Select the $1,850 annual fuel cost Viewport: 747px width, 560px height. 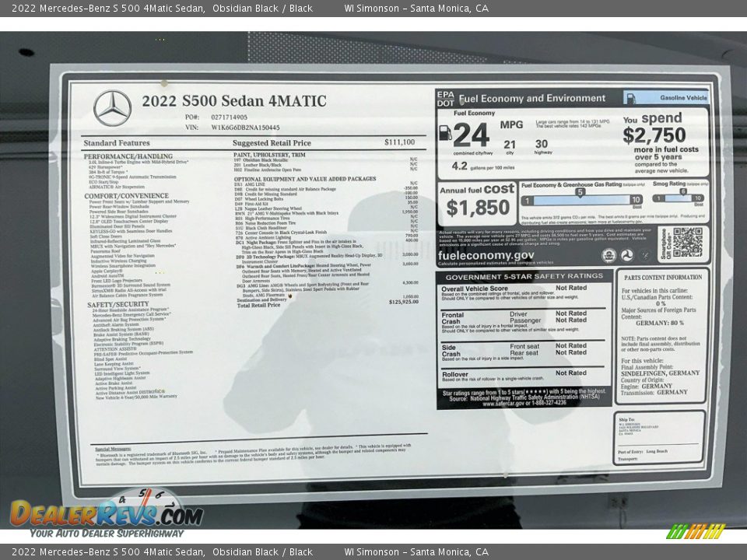[478, 208]
